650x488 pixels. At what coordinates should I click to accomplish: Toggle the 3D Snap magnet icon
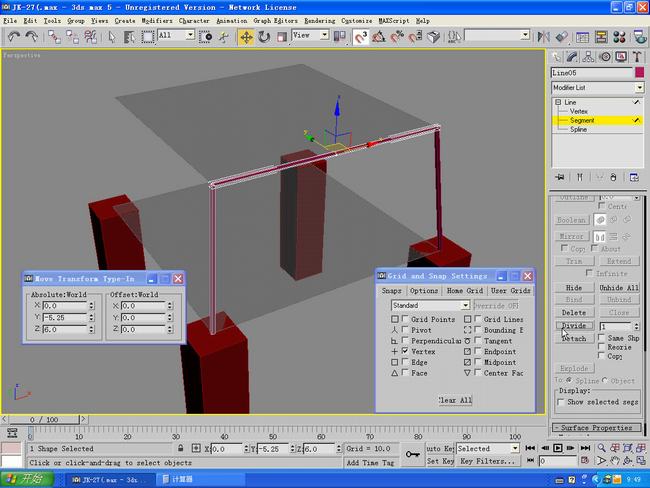360,37
